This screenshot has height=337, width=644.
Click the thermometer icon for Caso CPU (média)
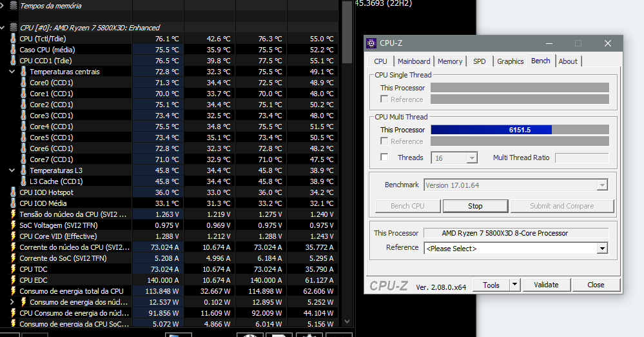[x=13, y=50]
